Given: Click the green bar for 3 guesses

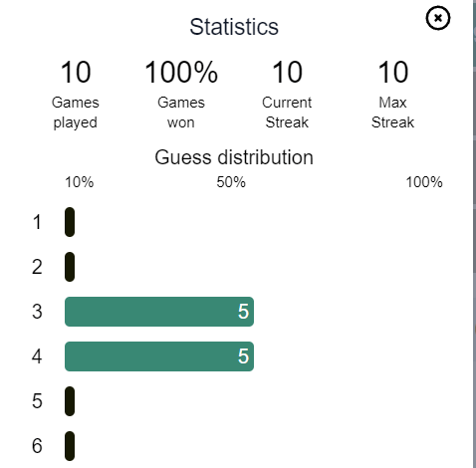Looking at the screenshot, I should pyautogui.click(x=159, y=312).
